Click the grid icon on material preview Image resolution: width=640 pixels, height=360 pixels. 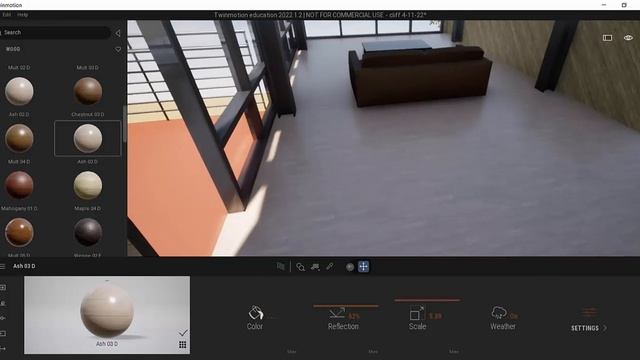tap(182, 345)
